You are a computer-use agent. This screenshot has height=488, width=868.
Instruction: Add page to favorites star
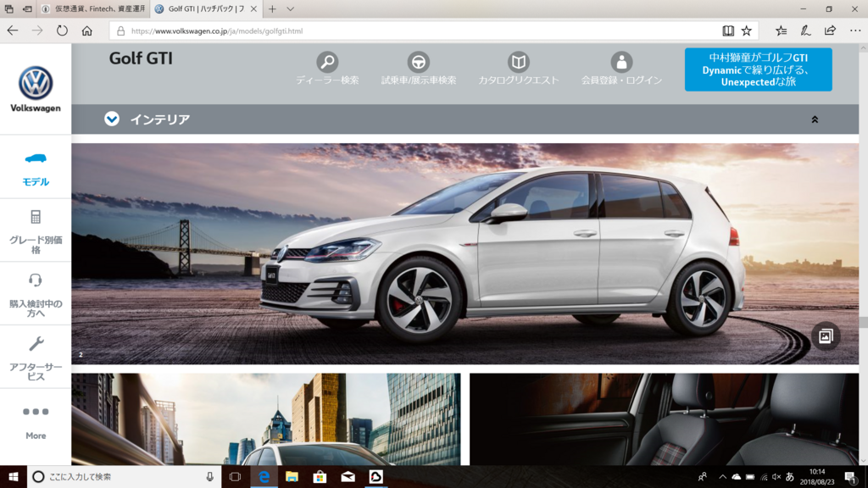click(x=746, y=31)
